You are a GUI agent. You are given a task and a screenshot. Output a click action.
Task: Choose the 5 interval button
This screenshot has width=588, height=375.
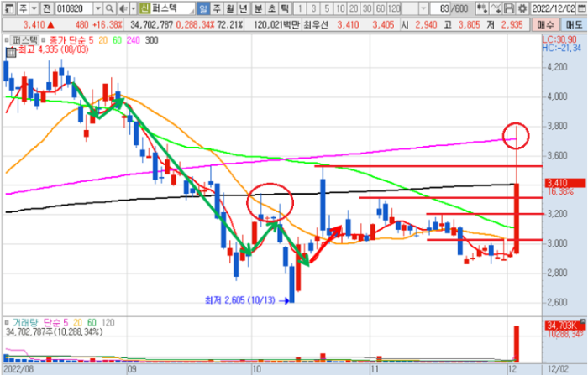pos(327,8)
